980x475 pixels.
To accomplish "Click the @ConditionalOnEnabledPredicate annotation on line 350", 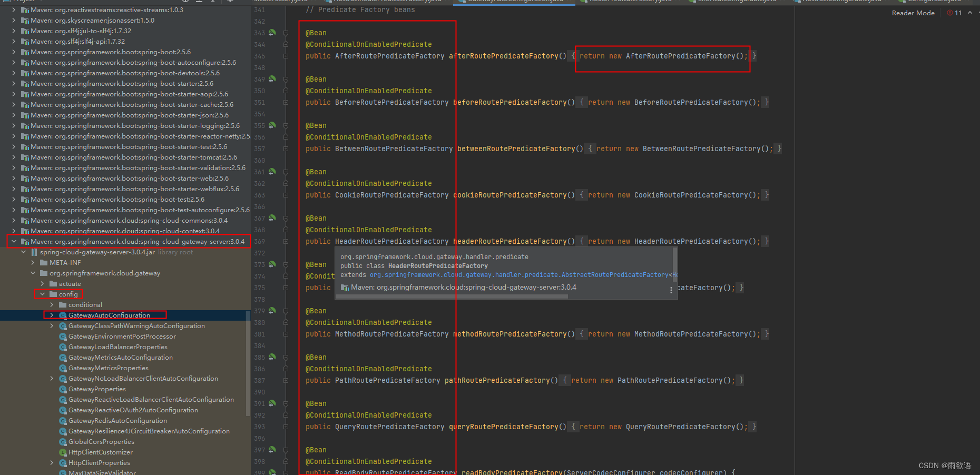I will point(369,91).
